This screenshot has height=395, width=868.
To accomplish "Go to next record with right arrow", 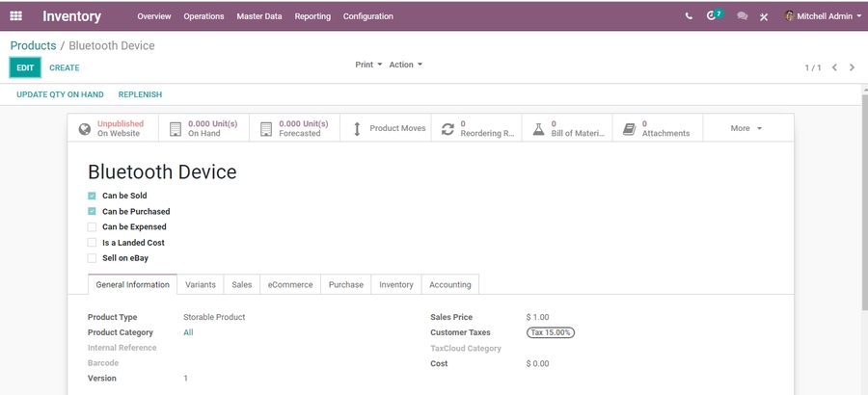I will (x=852, y=67).
